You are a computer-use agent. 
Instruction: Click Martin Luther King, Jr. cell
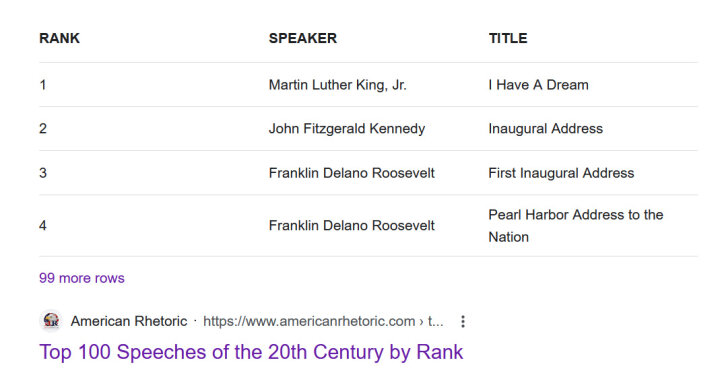point(338,85)
